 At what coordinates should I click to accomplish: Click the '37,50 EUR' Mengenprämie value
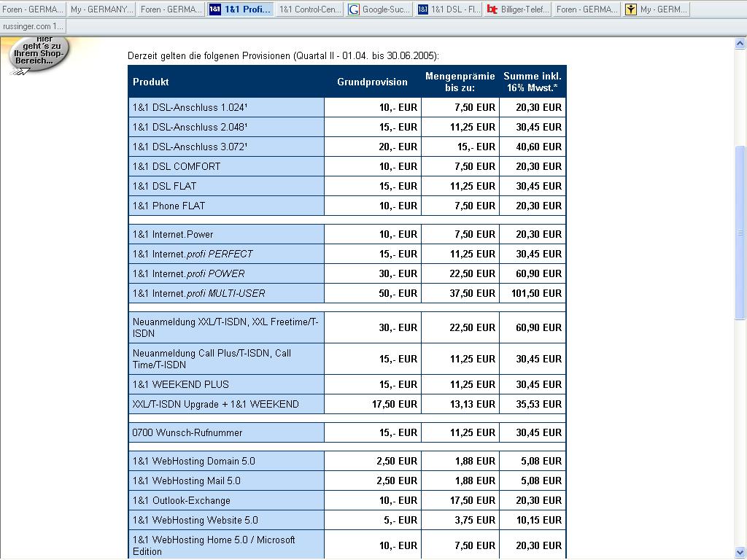[473, 293]
